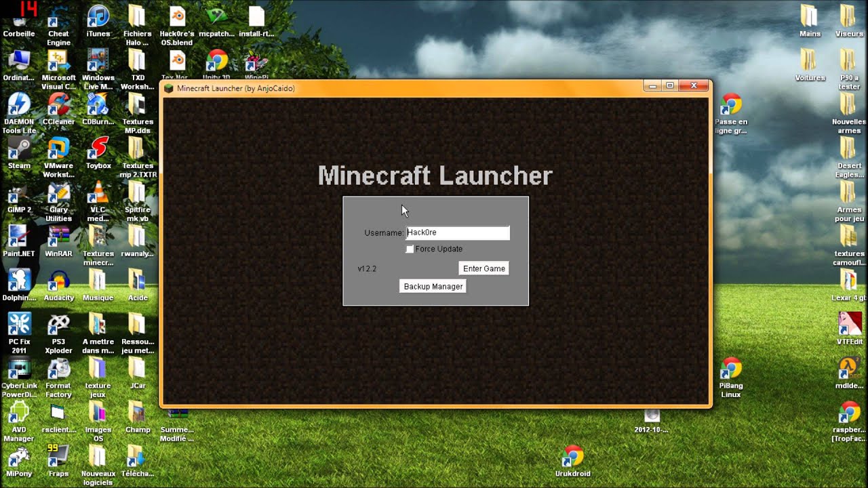Open Desert Eagles folder
868x488 pixels.
point(849,157)
